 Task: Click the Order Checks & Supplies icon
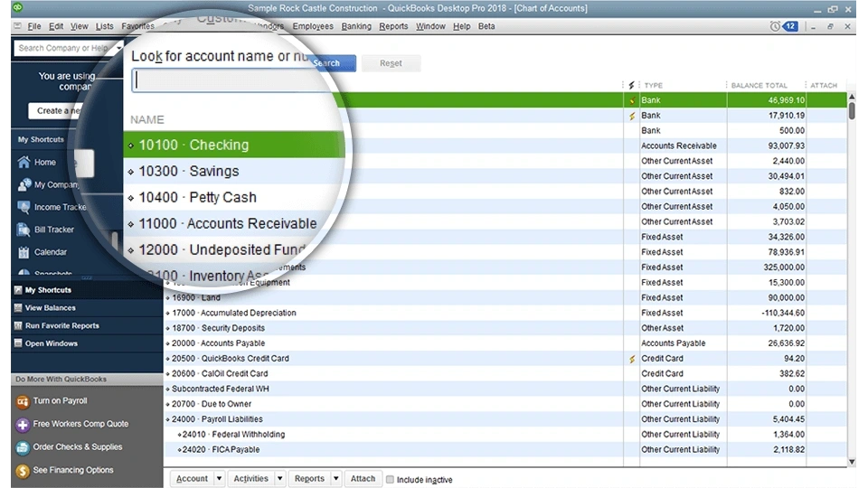23,447
